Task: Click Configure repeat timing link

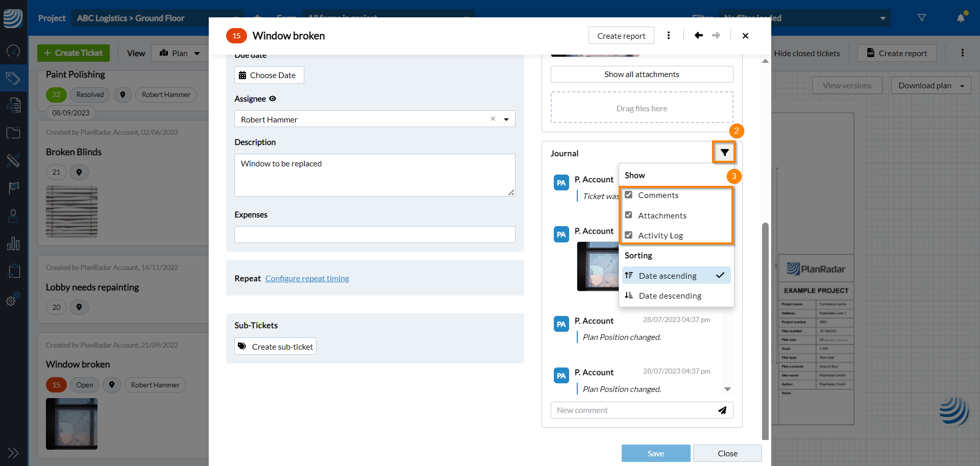Action: (x=307, y=278)
